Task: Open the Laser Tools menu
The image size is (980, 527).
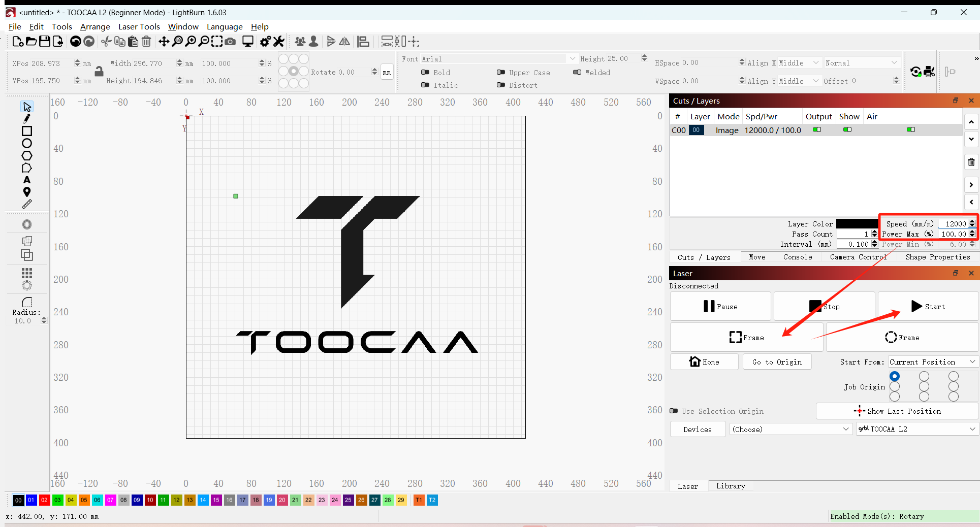Action: pos(139,26)
